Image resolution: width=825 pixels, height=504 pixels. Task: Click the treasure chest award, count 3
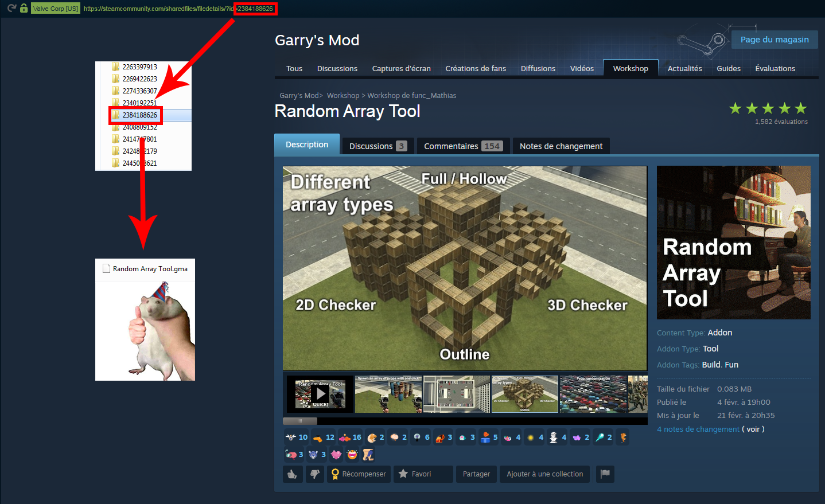[443, 437]
